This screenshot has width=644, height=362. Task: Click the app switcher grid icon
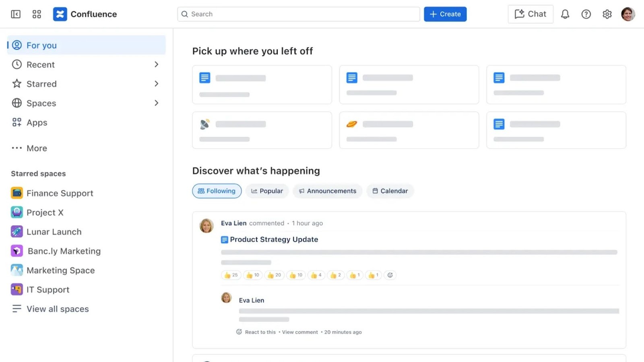(x=37, y=14)
